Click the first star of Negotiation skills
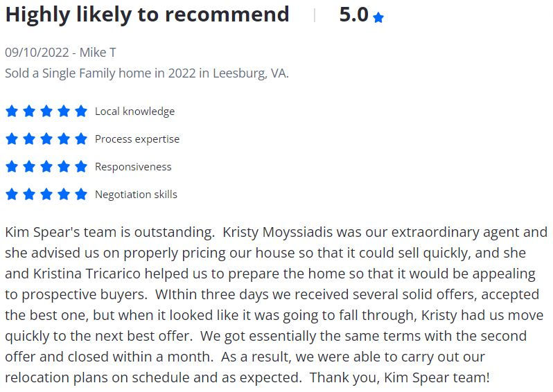 pos(12,194)
